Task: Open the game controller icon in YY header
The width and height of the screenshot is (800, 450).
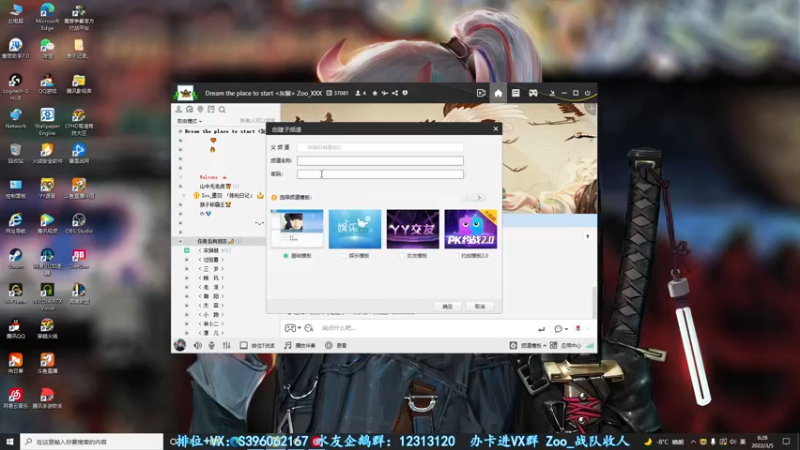Action: [x=533, y=93]
